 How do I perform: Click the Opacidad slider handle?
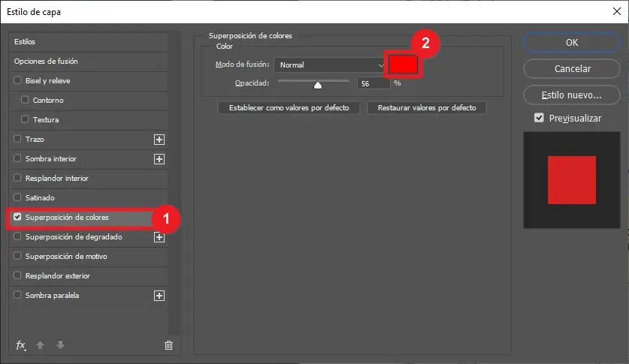coord(317,85)
